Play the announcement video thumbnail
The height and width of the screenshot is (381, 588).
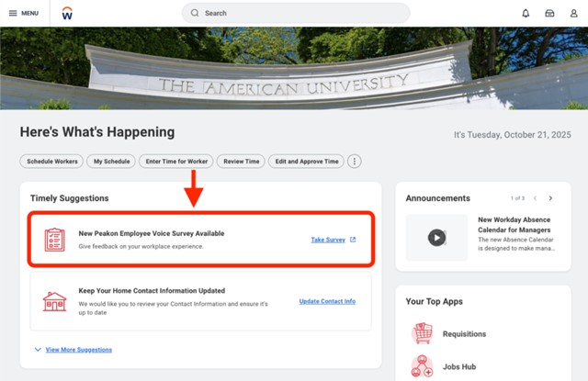tap(437, 238)
